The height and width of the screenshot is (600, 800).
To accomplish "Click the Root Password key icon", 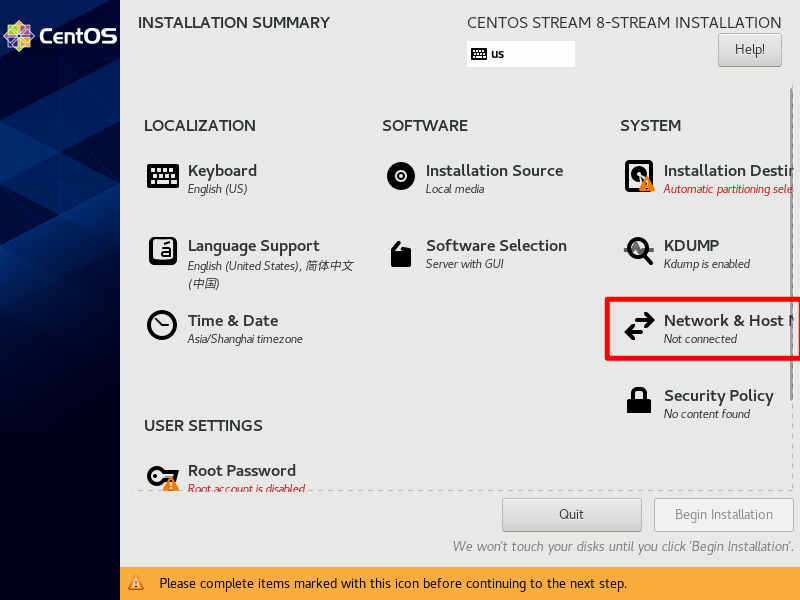I will tap(163, 478).
